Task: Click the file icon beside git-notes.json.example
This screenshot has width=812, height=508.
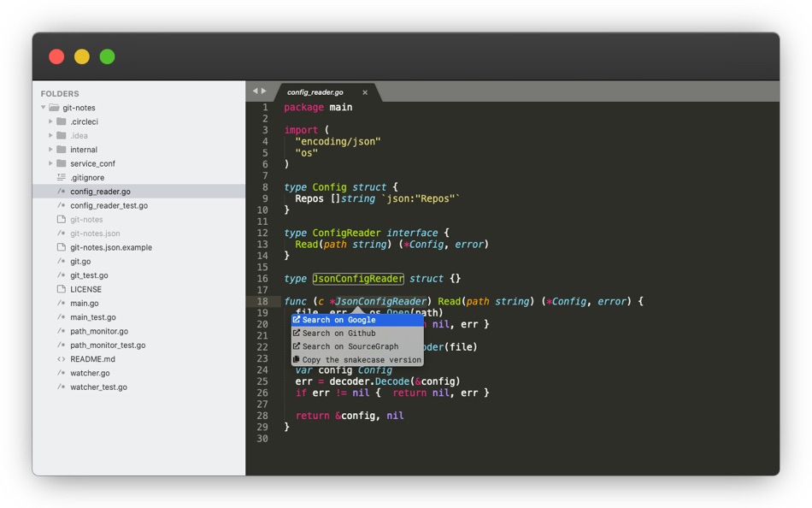Action: tap(61, 247)
